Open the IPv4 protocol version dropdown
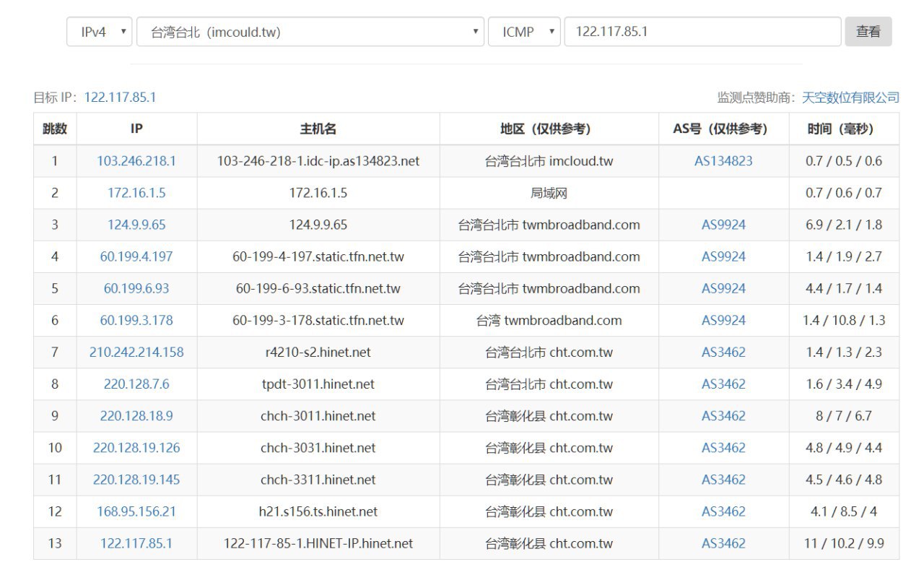The image size is (924, 575). click(x=99, y=32)
